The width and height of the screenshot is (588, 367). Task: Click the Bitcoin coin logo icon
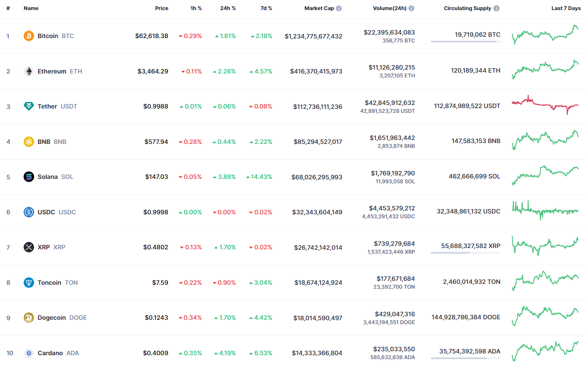(x=28, y=36)
